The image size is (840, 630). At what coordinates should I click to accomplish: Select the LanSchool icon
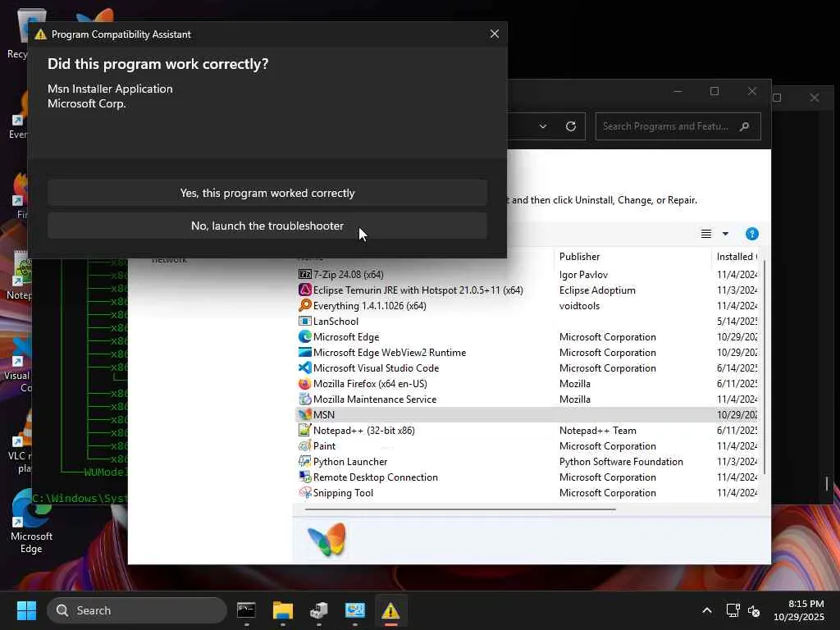[305, 321]
